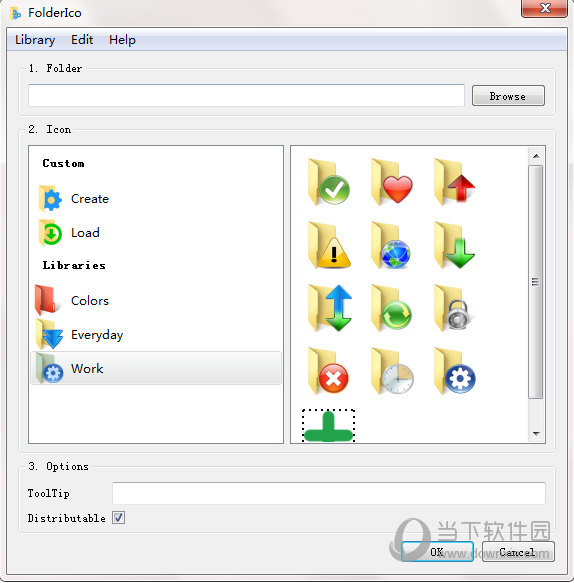Viewport: 574px width, 583px height.
Task: Click the FolderIco title bar app icon
Action: (16, 13)
